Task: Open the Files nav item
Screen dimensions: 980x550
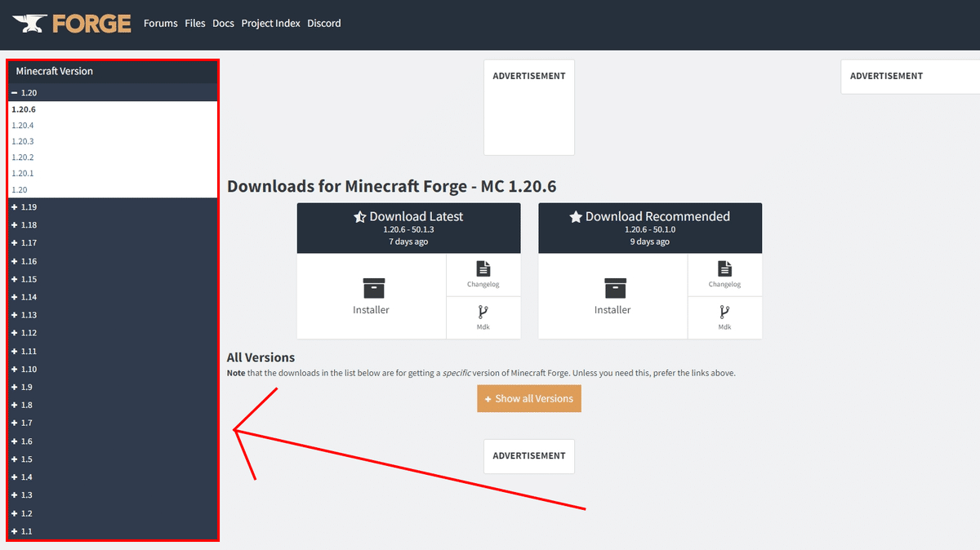Action: click(195, 24)
